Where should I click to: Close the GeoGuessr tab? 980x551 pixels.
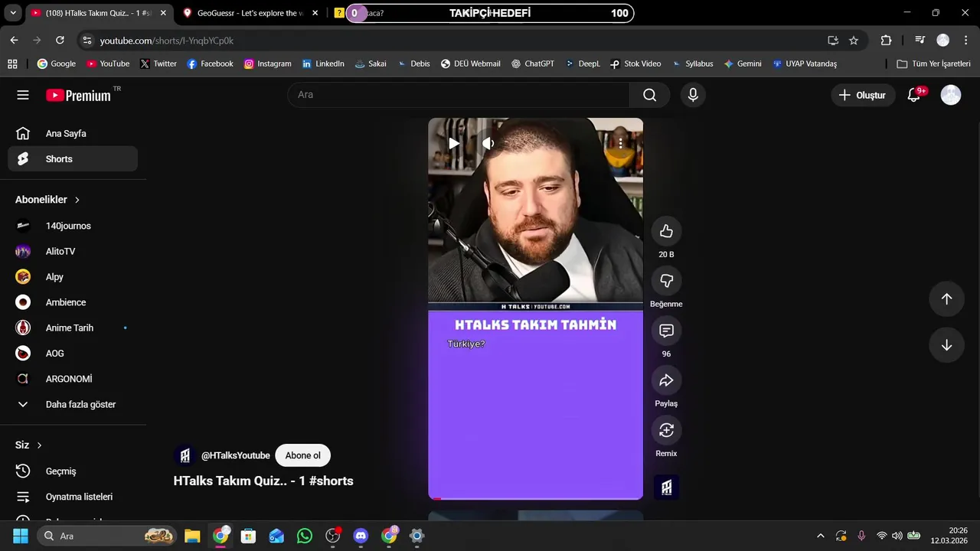pos(315,13)
